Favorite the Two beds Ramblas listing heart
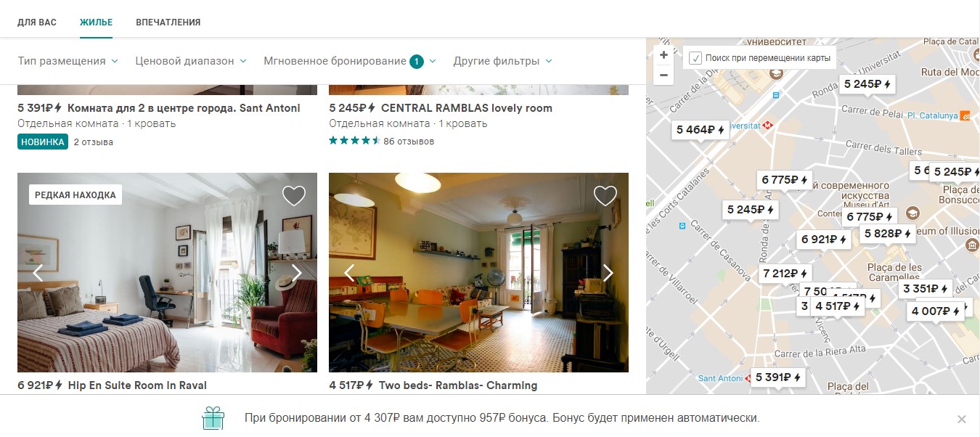Screen dimensions: 980x437 coord(605,196)
